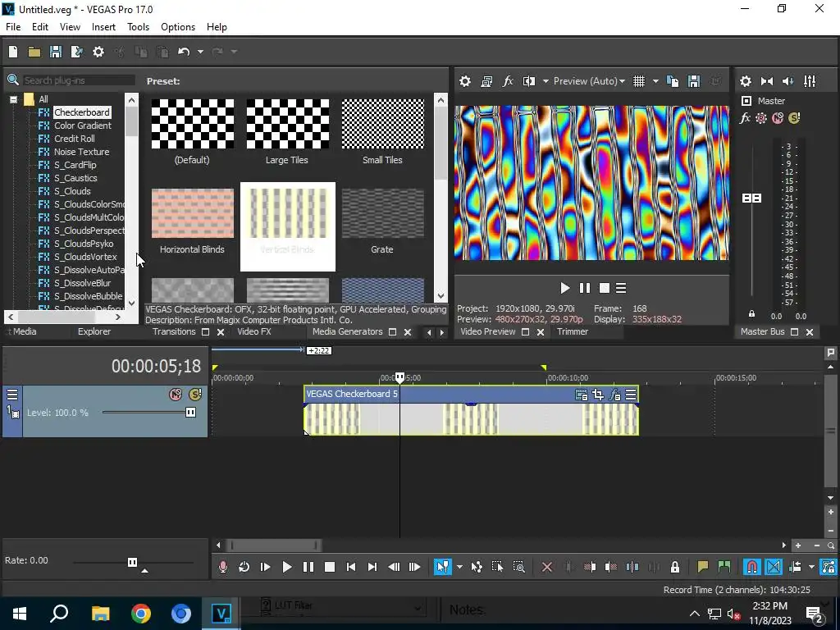Screen dimensions: 840x630
Task: Open the Options menu
Action: pyautogui.click(x=178, y=27)
